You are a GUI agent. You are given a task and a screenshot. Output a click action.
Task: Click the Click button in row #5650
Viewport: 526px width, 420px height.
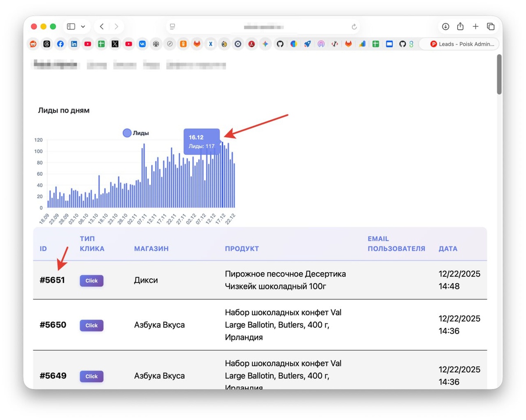92,325
